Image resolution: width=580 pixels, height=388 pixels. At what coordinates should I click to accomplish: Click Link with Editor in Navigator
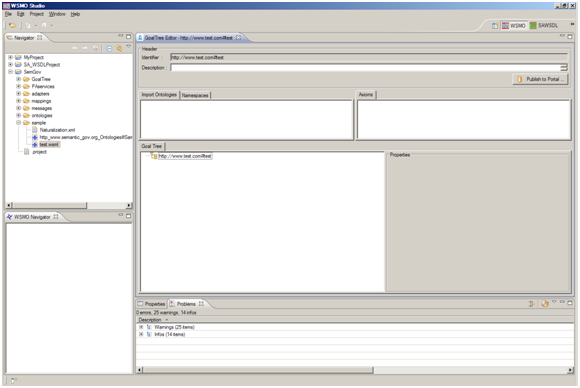pos(119,48)
